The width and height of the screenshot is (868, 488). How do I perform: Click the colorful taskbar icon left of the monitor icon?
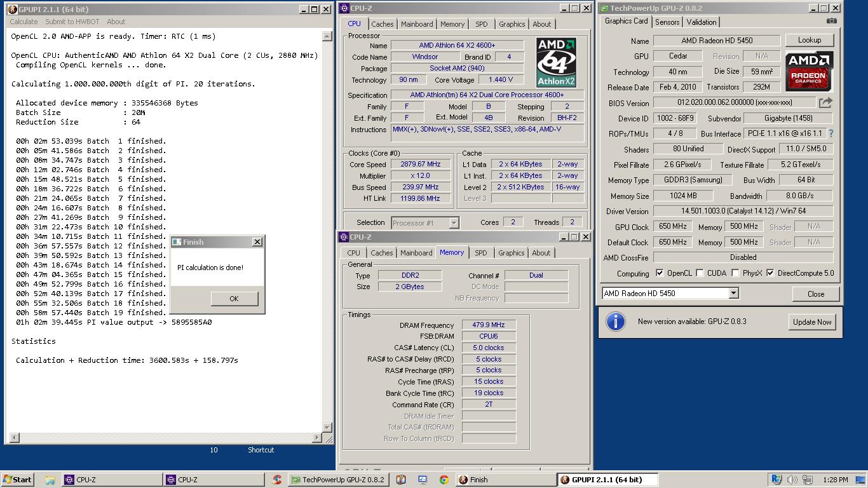click(x=401, y=480)
